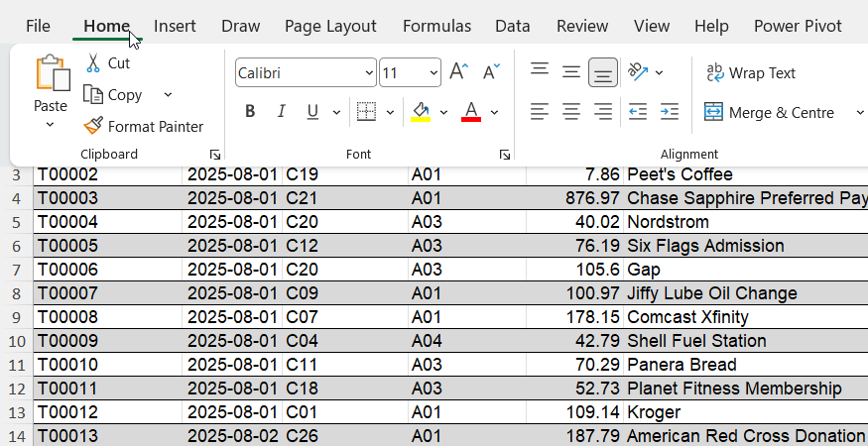Open Merge & Centre dropdown arrow
Screen dimensions: 868x446
click(x=860, y=112)
